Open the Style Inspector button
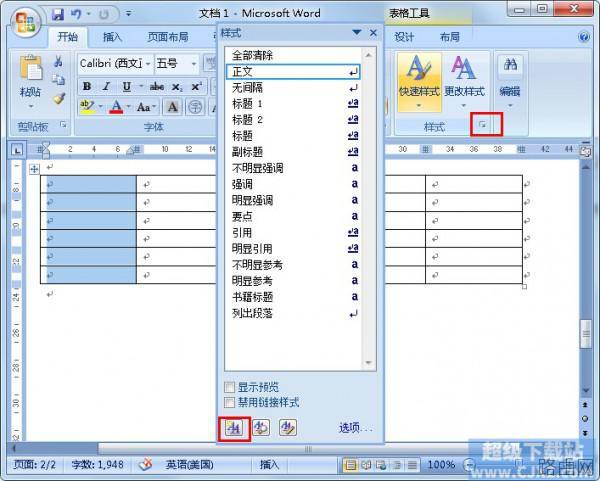Screen dimensions: 600x481 coord(261,428)
